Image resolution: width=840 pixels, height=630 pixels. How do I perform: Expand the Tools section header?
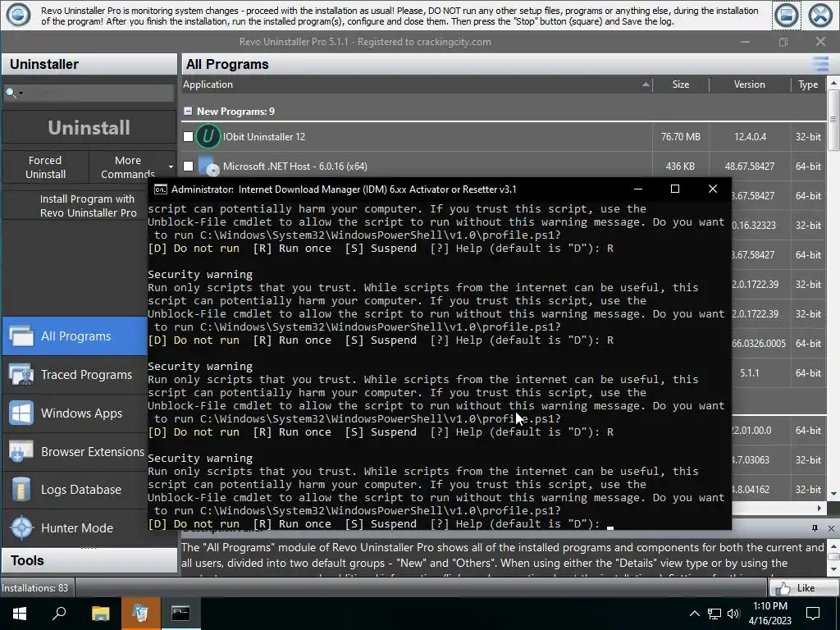click(89, 560)
